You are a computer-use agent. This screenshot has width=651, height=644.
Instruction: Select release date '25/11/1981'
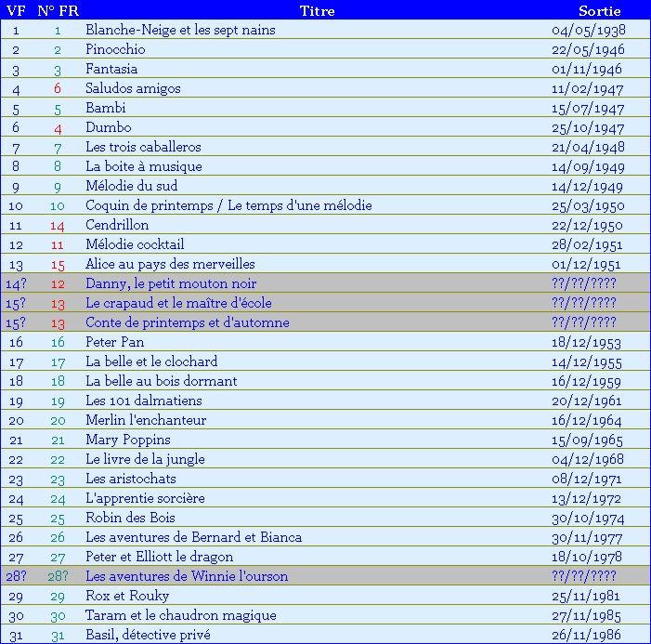point(586,597)
